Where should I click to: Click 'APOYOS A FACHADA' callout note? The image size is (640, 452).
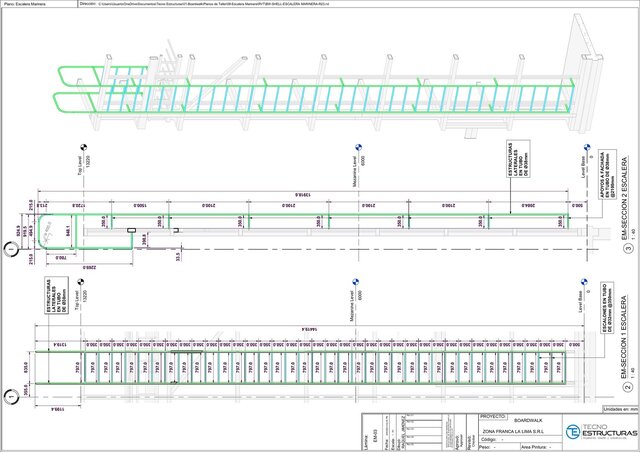607,175
